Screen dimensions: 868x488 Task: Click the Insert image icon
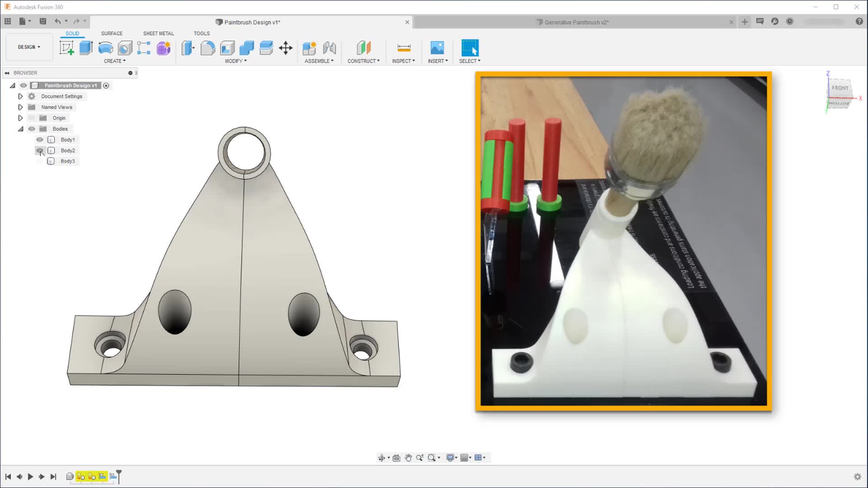437,48
